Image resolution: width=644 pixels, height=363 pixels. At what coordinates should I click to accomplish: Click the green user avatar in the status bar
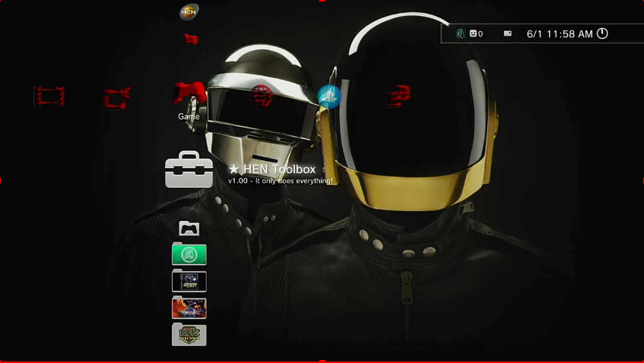point(461,33)
